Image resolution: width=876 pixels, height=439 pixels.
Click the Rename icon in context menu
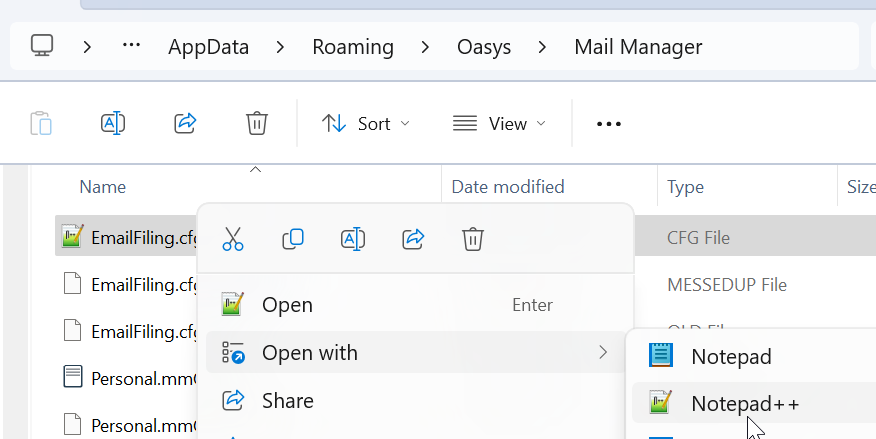(352, 239)
